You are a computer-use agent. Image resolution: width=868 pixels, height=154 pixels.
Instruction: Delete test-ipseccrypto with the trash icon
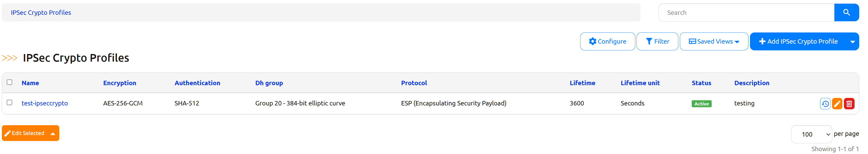849,103
